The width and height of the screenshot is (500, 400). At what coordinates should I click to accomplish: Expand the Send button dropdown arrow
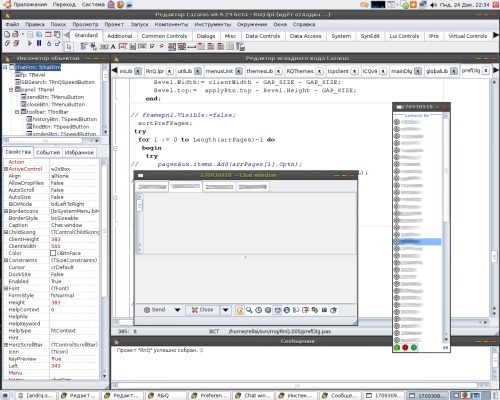tap(178, 310)
